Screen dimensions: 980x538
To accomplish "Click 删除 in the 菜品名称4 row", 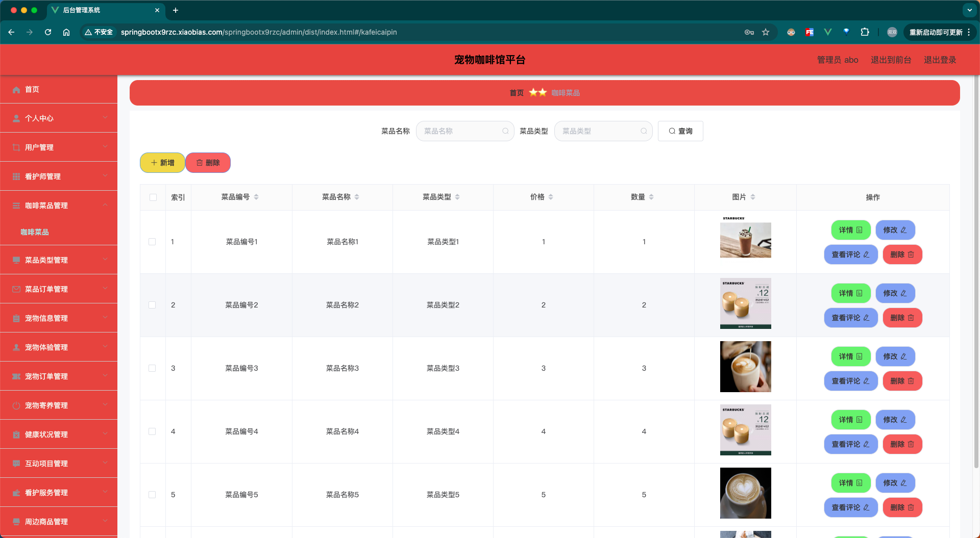I will [902, 444].
